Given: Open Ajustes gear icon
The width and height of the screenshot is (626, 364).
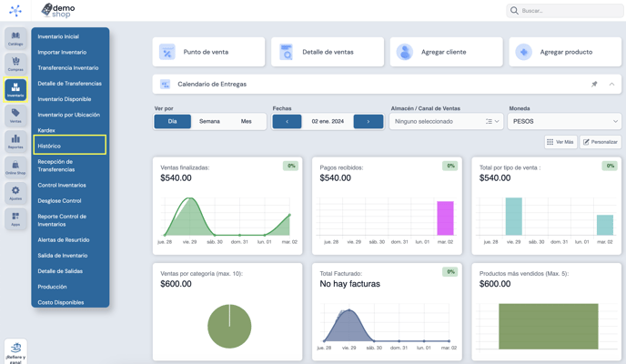Looking at the screenshot, I should 15,193.
